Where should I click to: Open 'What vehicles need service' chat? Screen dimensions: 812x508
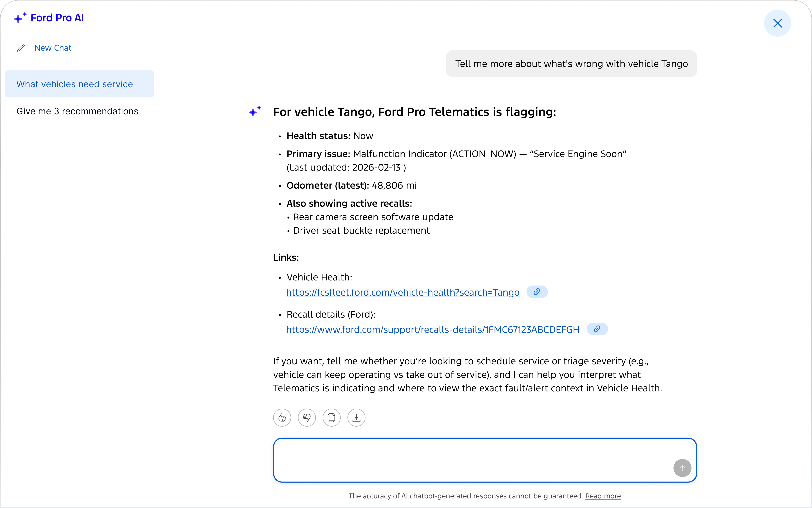79,84
